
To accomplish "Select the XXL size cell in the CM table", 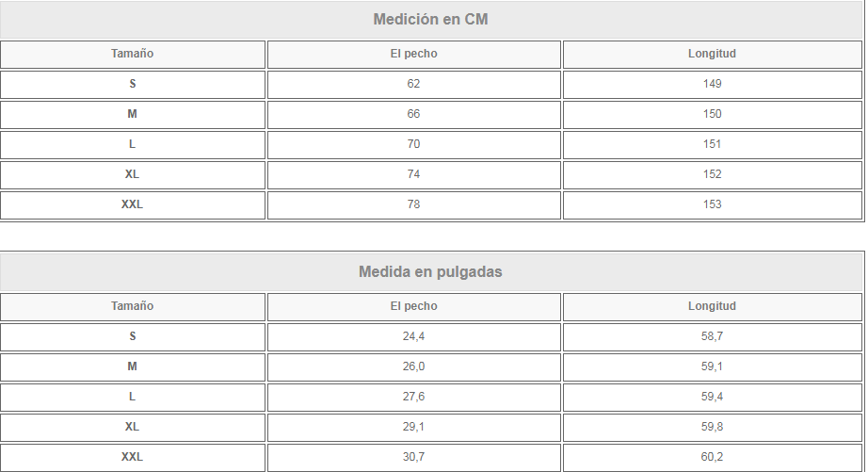I will tap(132, 204).
